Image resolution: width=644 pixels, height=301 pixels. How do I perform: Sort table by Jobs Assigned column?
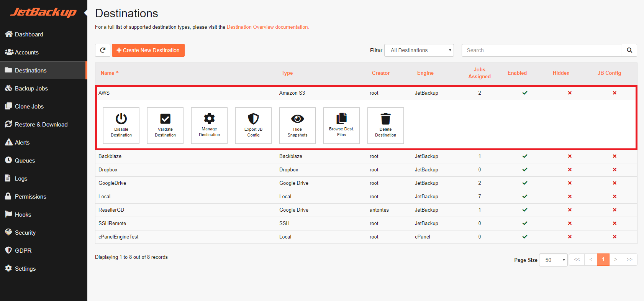coord(479,73)
